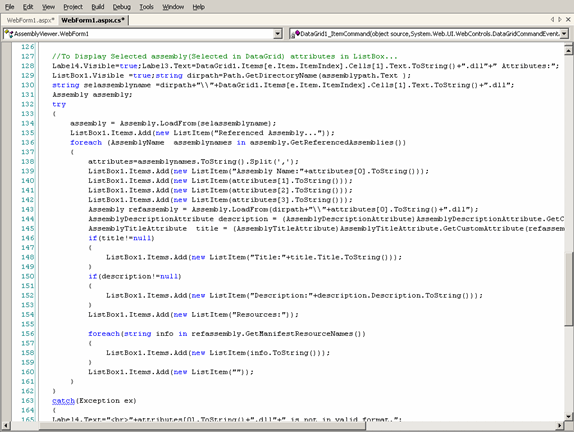Screen dimensions: 574x432
Task: Click the vertical scrollbar up arrow
Action: [568, 50]
